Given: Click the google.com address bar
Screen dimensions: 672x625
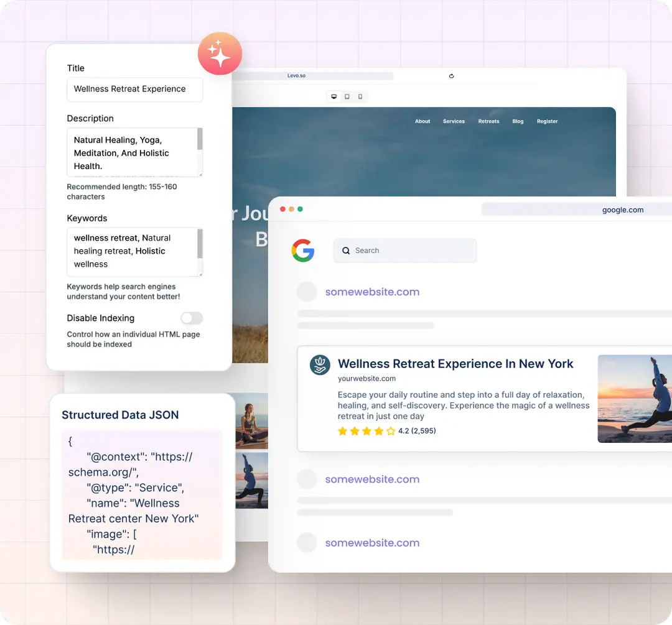Looking at the screenshot, I should click(576, 210).
